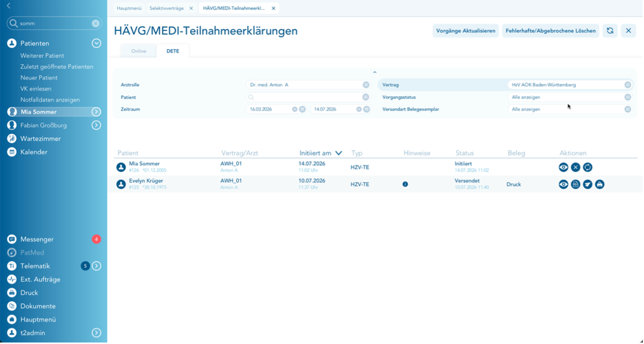The width and height of the screenshot is (644, 344).
Task: Click refresh icon in Mia Sommer's row
Action: [588, 167]
